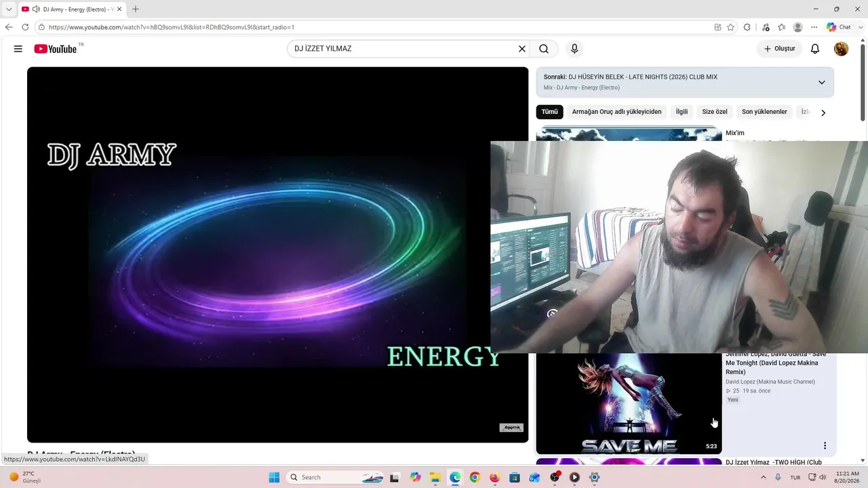Open browser Settings and more menu
Image resolution: width=868 pixels, height=488 pixels.
click(x=814, y=27)
